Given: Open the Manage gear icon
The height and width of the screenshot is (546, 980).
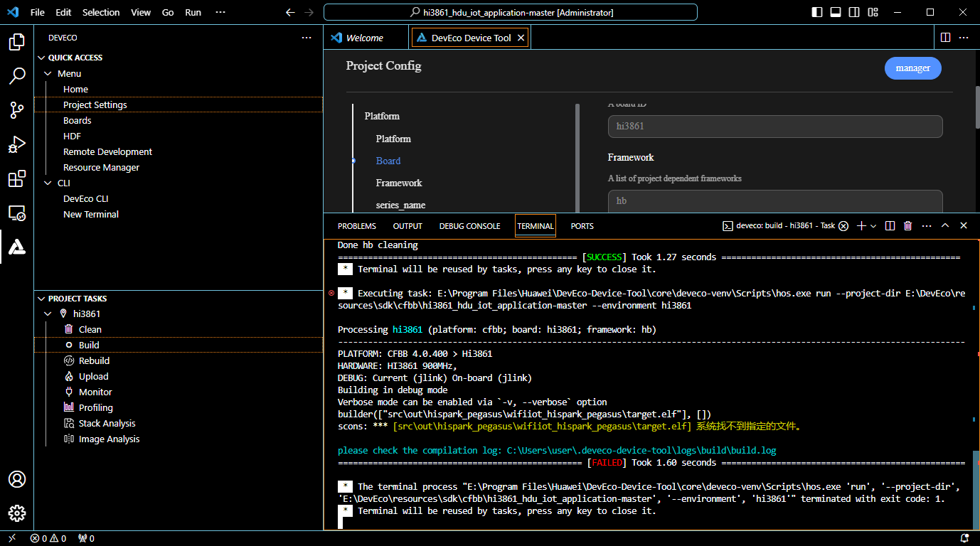Looking at the screenshot, I should (x=17, y=513).
